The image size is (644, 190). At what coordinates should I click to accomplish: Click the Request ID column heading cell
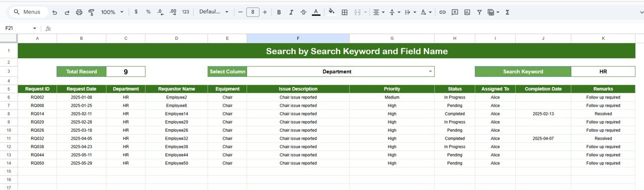[37, 89]
